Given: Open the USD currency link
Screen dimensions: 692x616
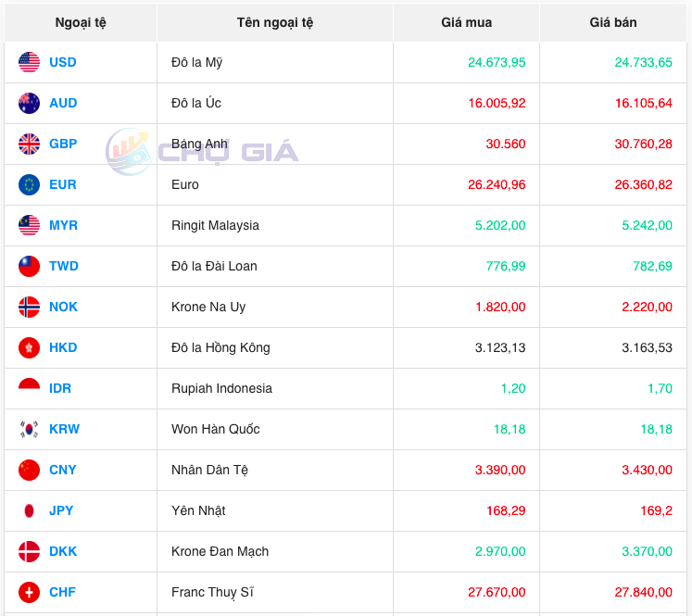Looking at the screenshot, I should pyautogui.click(x=63, y=62).
